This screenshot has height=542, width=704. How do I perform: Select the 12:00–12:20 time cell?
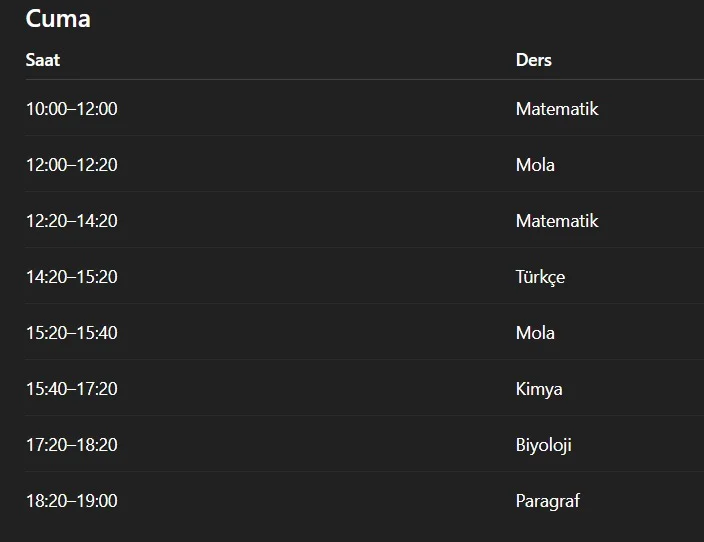(x=72, y=165)
